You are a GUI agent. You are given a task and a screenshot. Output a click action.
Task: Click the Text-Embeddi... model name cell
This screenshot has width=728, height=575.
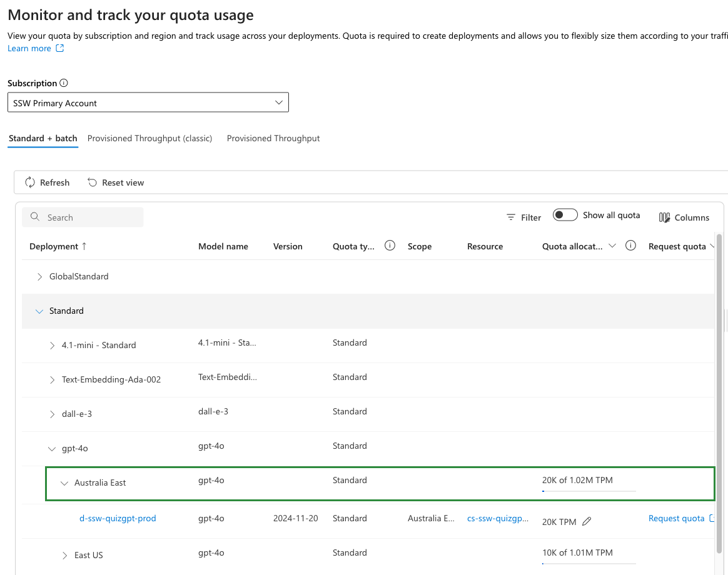pyautogui.click(x=228, y=377)
